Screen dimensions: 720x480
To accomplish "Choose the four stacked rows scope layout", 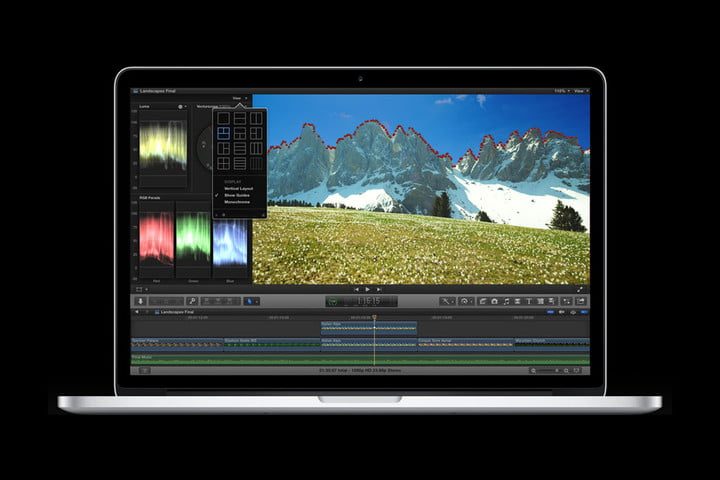I will pyautogui.click(x=240, y=164).
